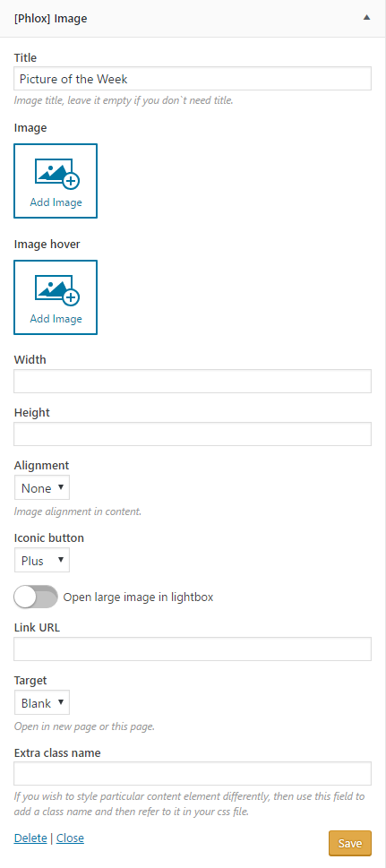Viewport: 386px width, 868px height.
Task: Click the Close link at the bottom
Action: (x=71, y=838)
